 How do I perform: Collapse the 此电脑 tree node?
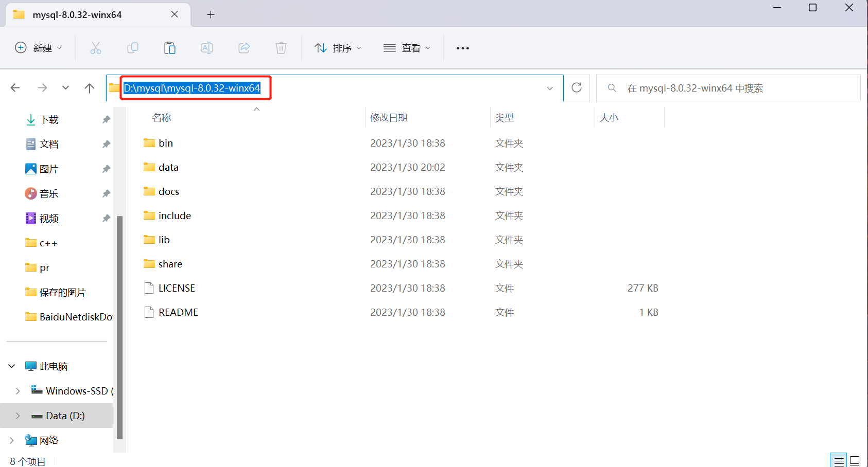tap(11, 366)
